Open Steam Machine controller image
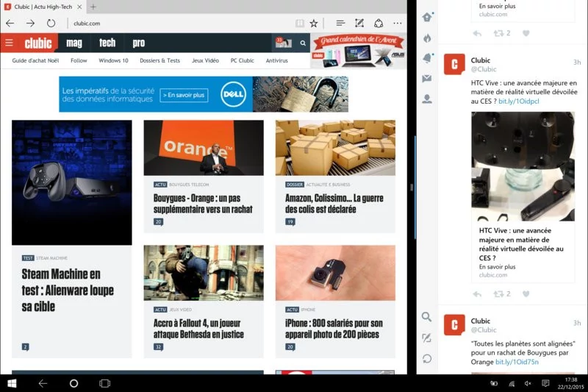 (x=71, y=182)
